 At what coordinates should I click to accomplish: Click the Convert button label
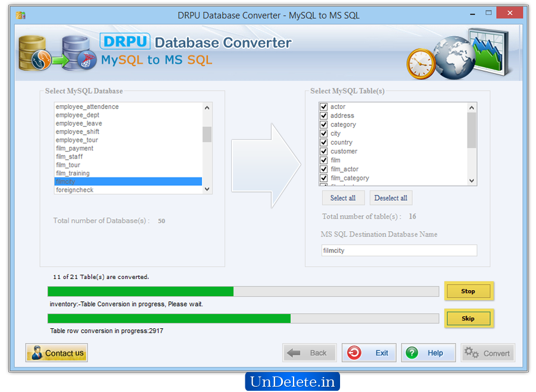[x=496, y=353]
